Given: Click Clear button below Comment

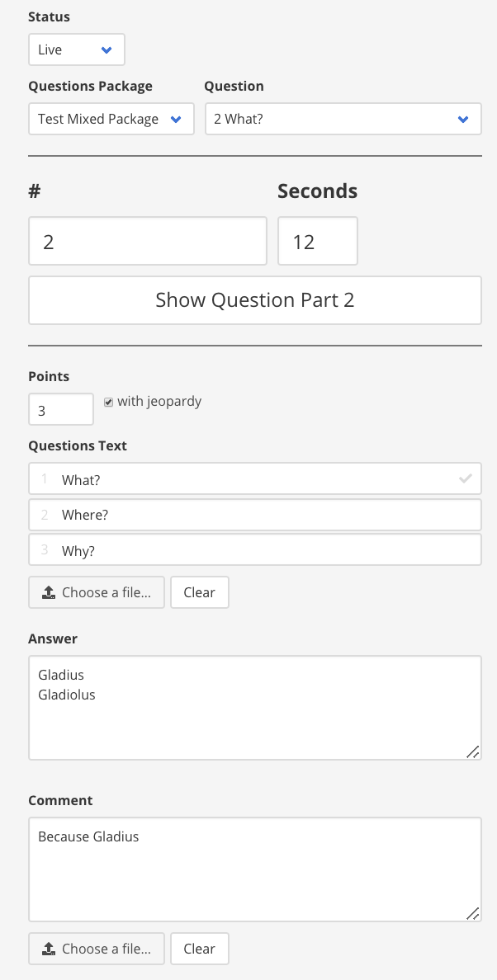Looking at the screenshot, I should (x=200, y=949).
